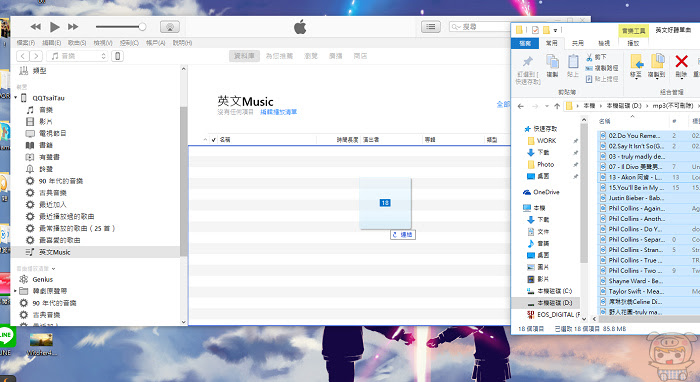The width and height of the screenshot is (700, 382).
Task: Click the Explorer up-one-level arrow
Action: [557, 106]
